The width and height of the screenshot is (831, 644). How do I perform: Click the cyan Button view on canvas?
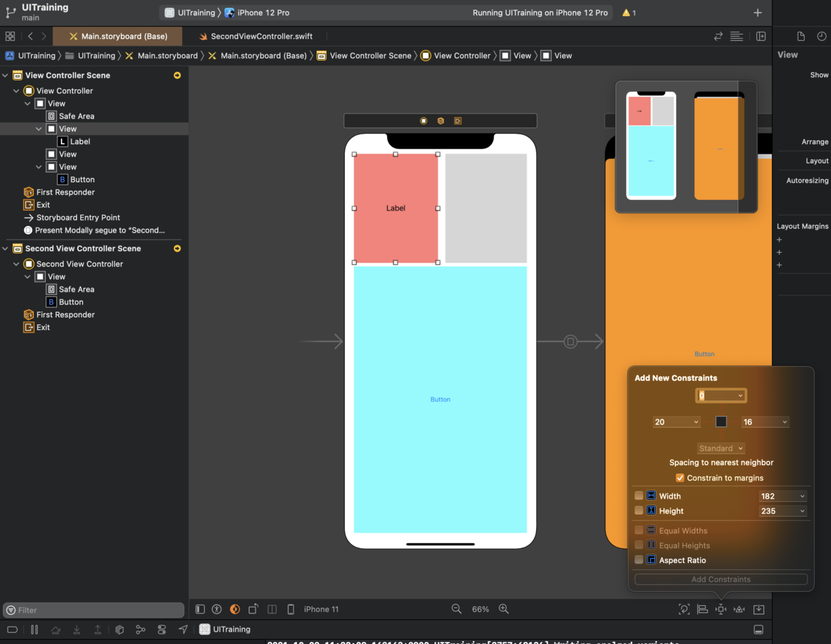click(440, 399)
